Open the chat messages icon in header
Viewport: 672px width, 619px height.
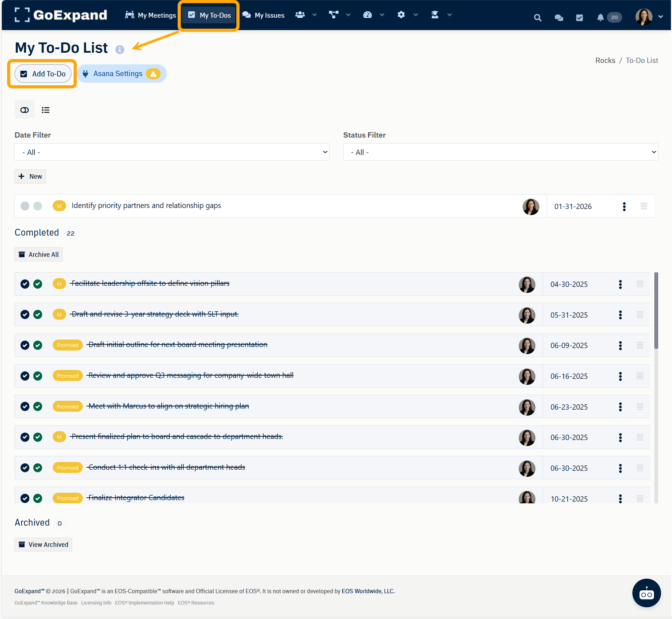[559, 18]
